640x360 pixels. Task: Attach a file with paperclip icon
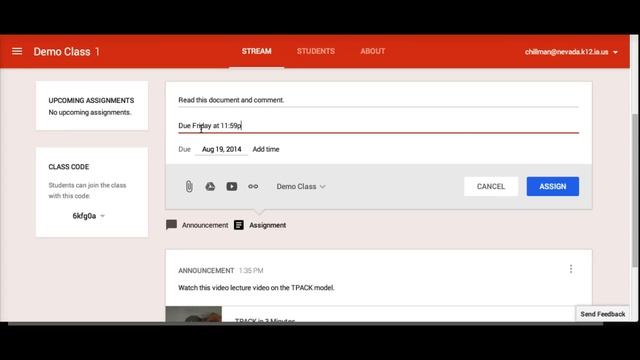(189, 187)
